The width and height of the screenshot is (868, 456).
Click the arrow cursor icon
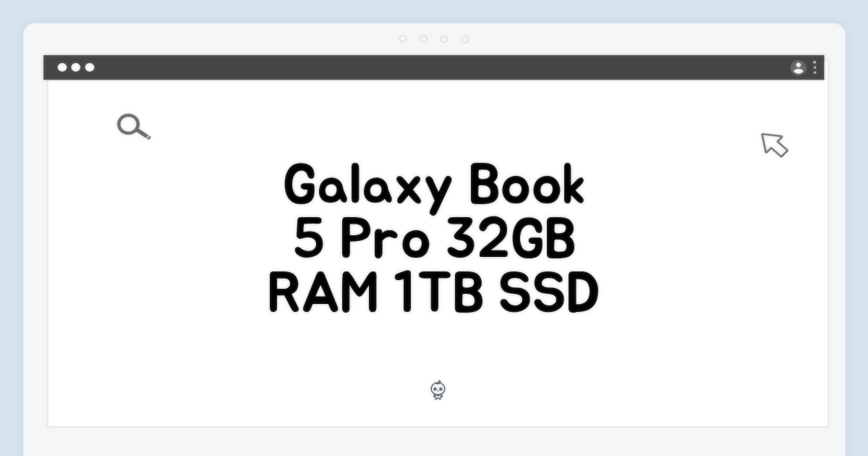point(774,144)
